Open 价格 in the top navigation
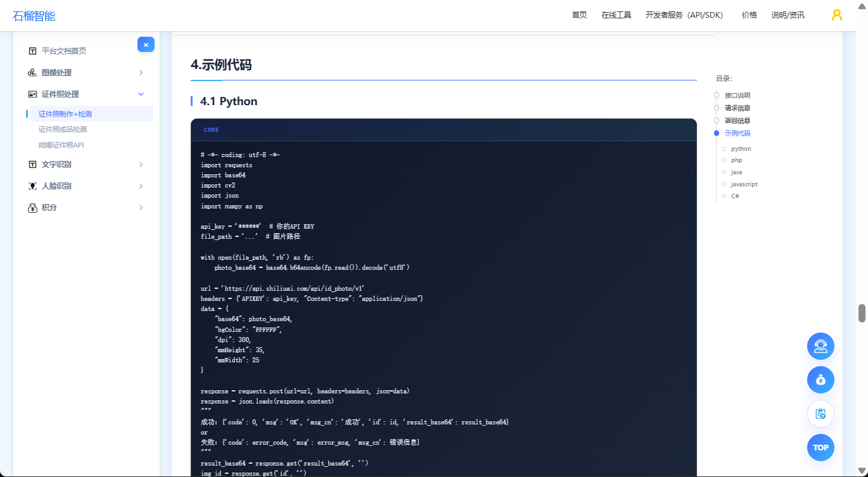The width and height of the screenshot is (868, 477). click(750, 15)
